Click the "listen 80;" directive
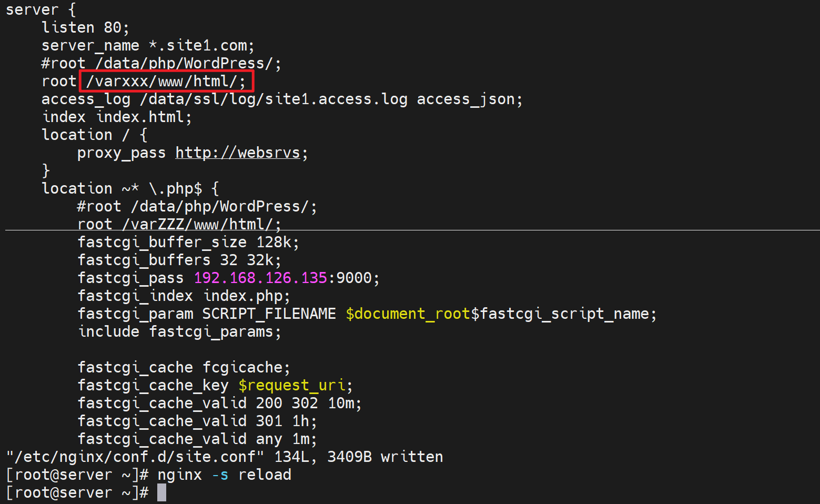Screen dimensions: 820x504 pyautogui.click(x=85, y=28)
